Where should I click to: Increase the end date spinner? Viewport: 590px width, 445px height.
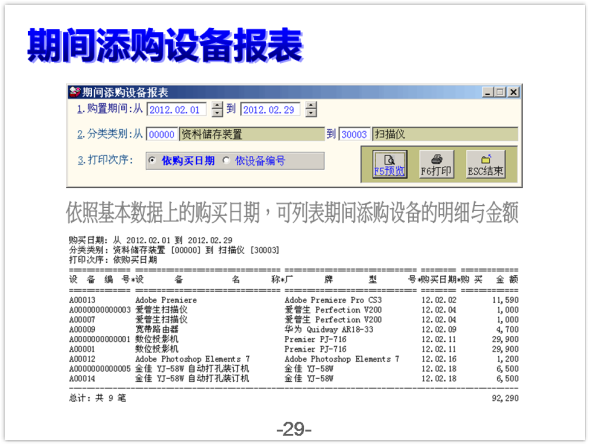[x=311, y=106]
